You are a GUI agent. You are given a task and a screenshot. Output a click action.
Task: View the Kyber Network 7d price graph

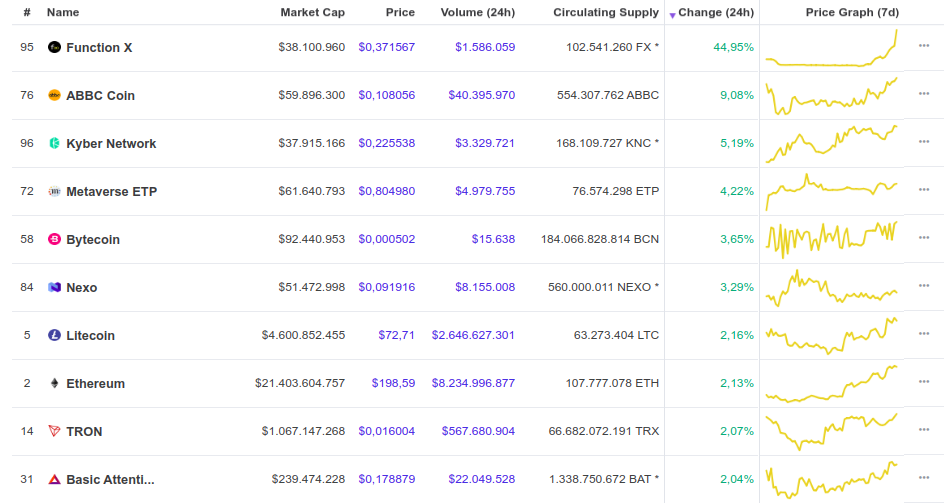(x=832, y=143)
